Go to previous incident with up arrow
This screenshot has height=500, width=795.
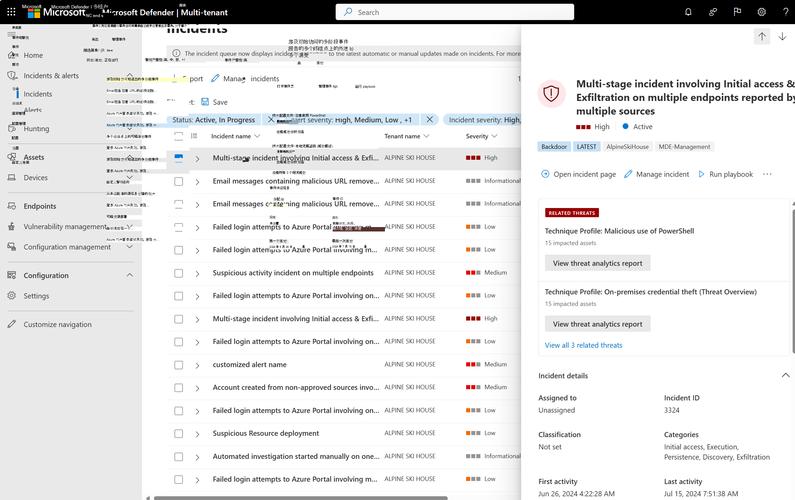tap(762, 37)
